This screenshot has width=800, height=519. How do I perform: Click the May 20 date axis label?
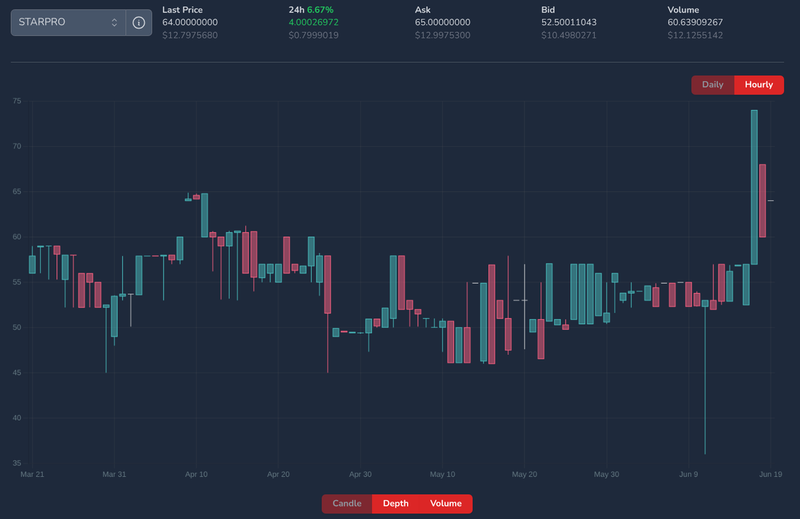(x=524, y=474)
